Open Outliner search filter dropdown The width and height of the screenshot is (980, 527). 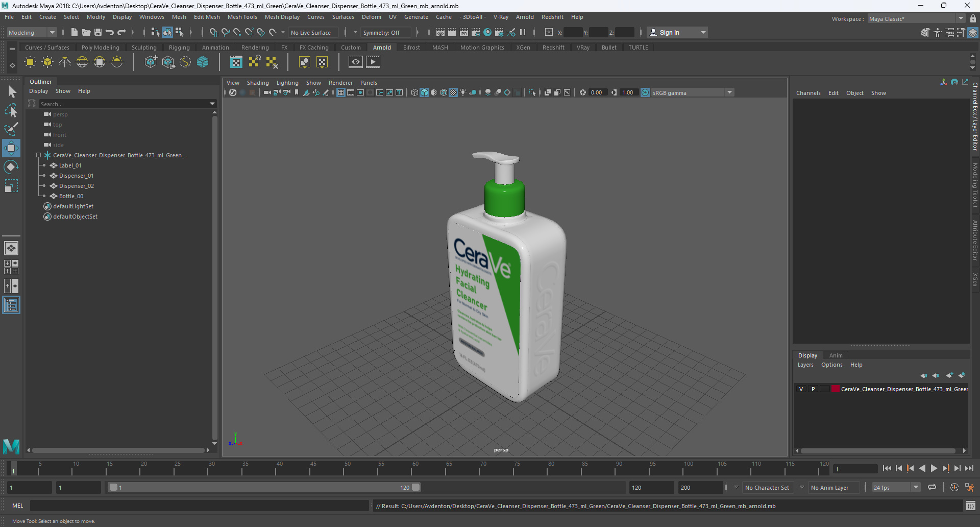tap(212, 104)
